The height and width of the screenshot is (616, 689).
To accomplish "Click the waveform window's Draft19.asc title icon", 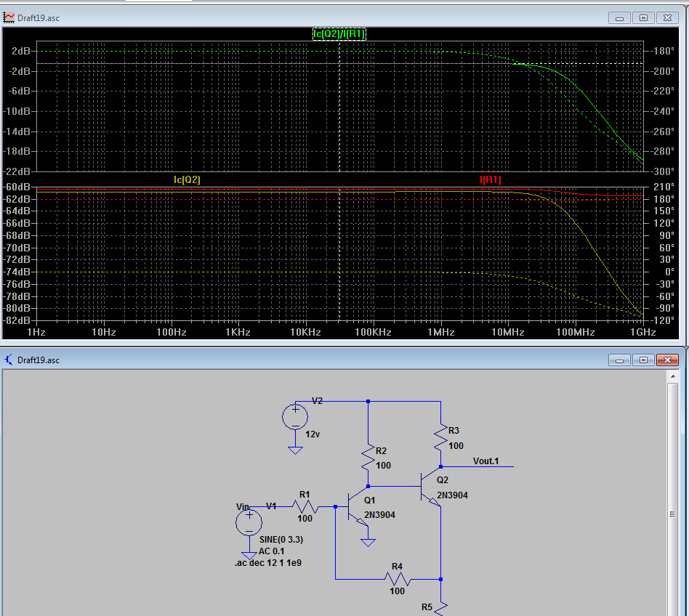I will [x=8, y=17].
